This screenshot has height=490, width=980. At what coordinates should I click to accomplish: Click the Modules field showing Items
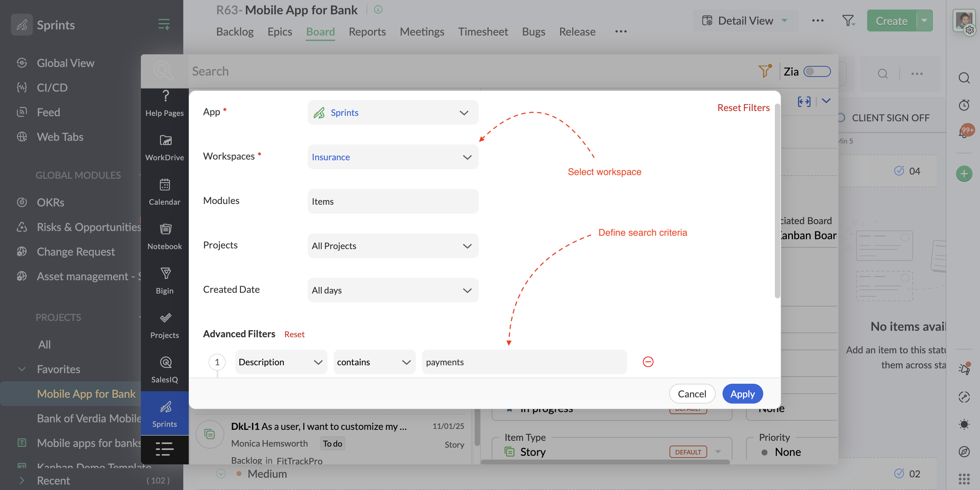coord(393,202)
